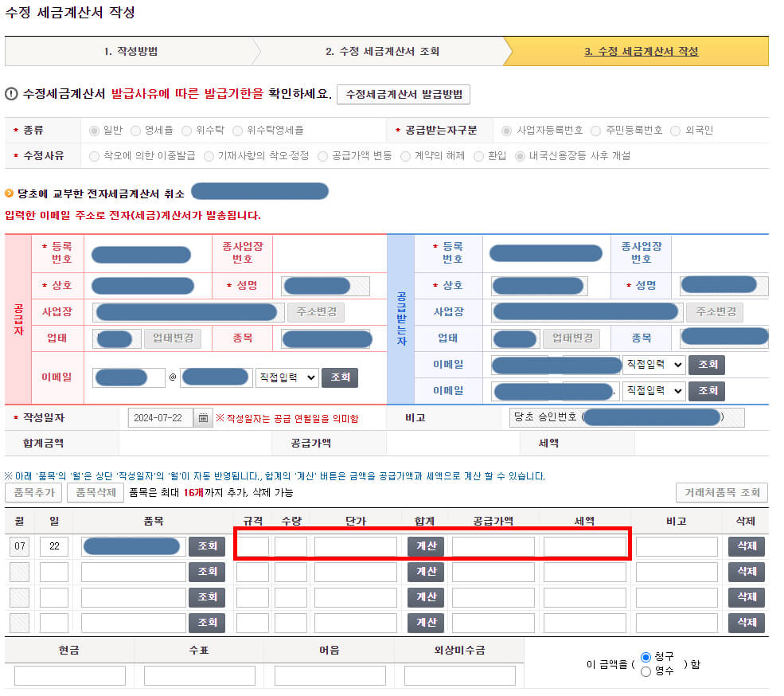Click 품목추가 to add an item row
784x696 pixels.
coord(33,493)
